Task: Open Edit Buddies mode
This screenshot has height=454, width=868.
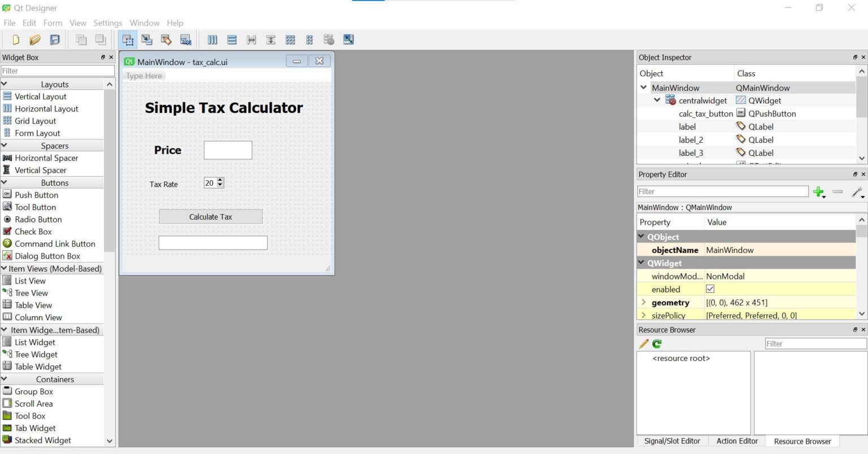Action: tap(166, 40)
